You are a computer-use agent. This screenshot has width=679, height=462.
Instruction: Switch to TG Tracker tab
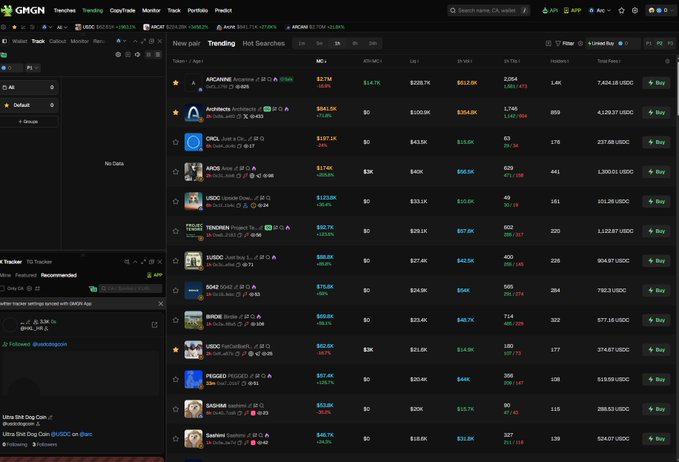[x=39, y=262]
